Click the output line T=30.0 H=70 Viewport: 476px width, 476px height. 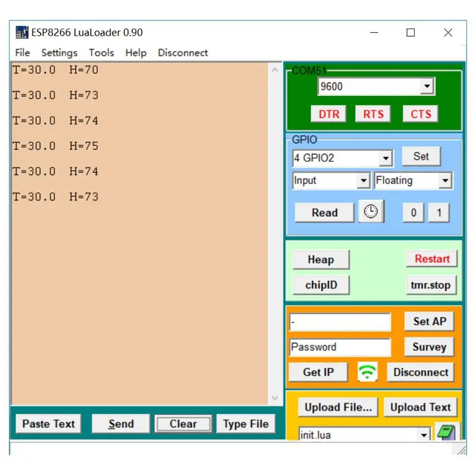click(x=55, y=70)
